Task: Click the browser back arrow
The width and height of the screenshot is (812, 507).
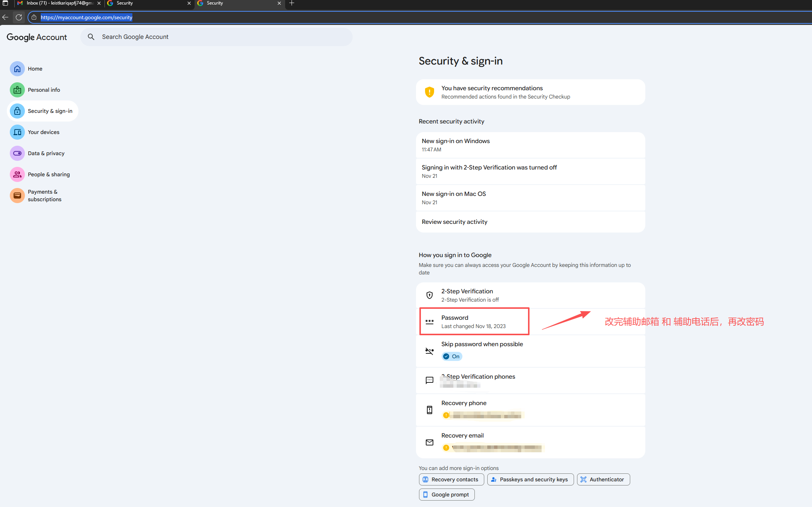Action: (5, 17)
